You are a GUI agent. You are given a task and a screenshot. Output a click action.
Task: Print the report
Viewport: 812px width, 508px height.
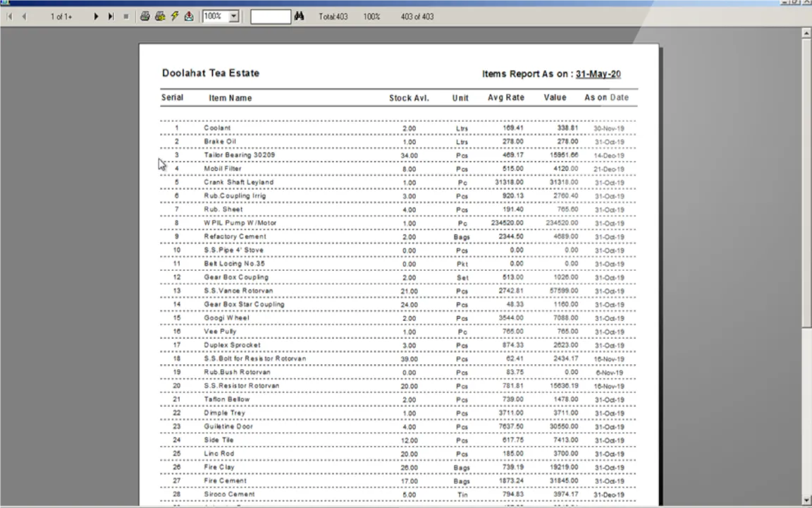145,17
